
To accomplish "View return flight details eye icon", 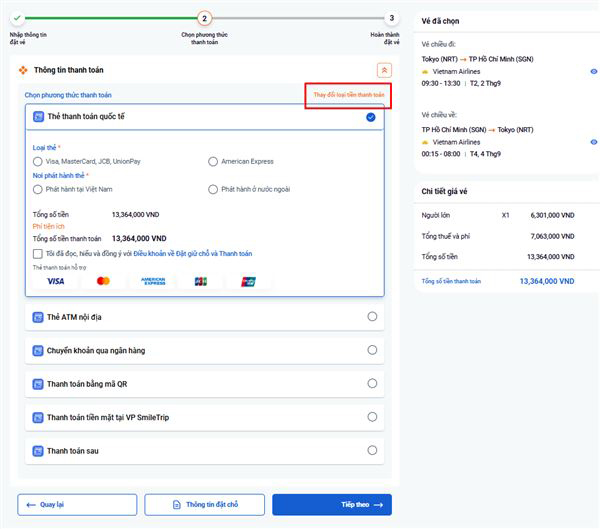I will coord(593,142).
